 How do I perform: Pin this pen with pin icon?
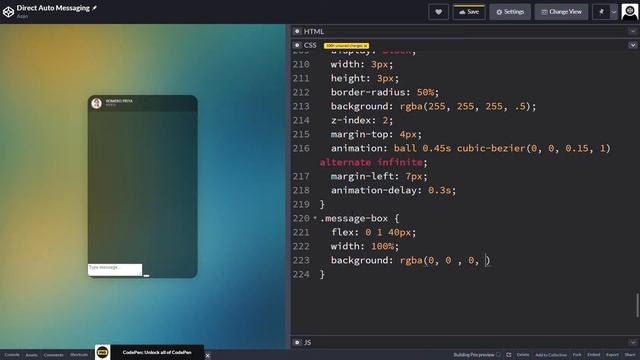pos(601,12)
